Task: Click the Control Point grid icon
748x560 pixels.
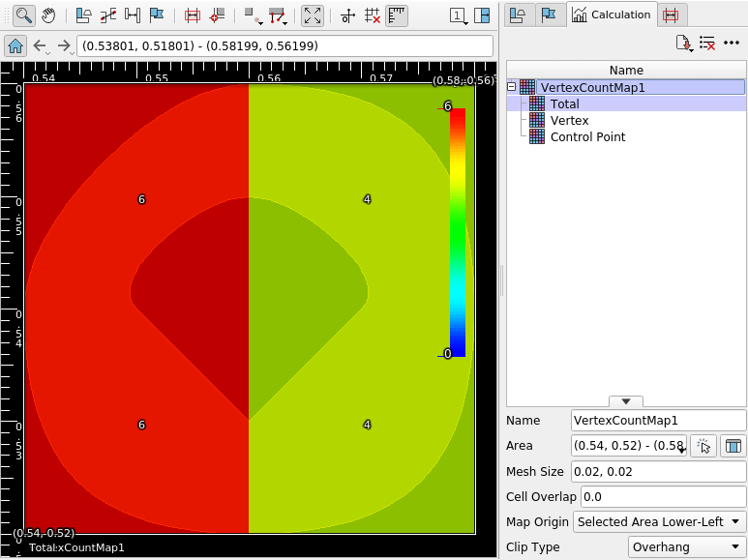Action: click(x=537, y=137)
